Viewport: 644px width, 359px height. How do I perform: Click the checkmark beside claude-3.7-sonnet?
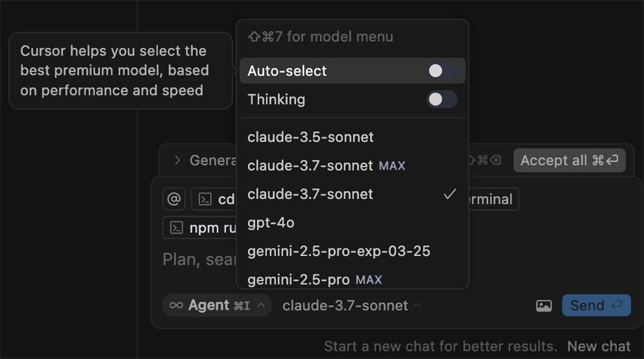click(450, 194)
